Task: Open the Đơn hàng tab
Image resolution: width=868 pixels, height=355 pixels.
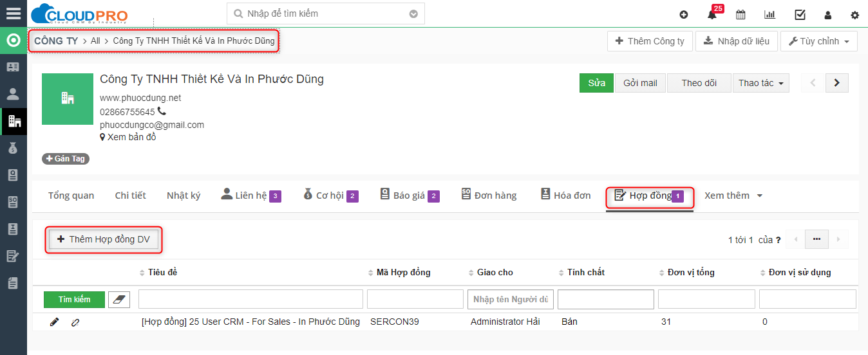Action: tap(489, 196)
